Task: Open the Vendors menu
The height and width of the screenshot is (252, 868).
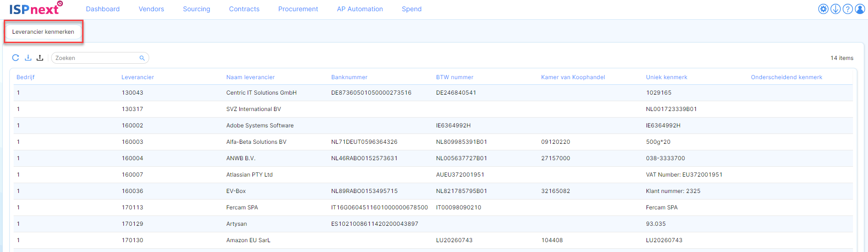Action: [x=151, y=9]
